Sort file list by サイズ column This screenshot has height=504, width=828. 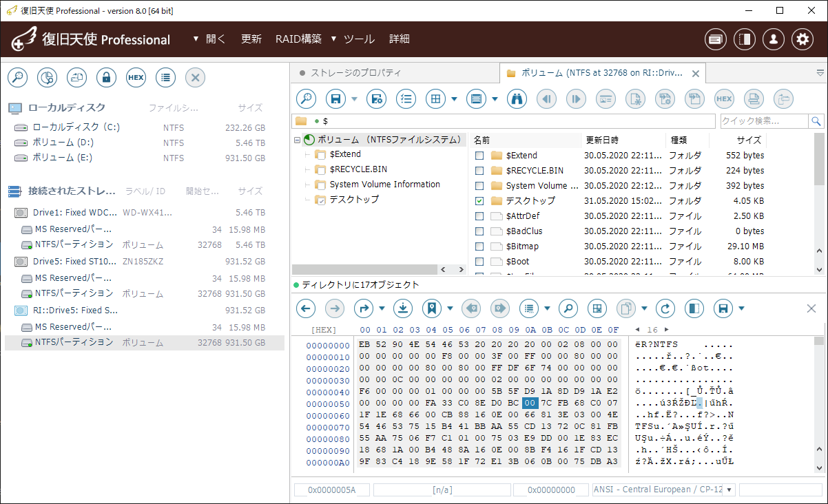click(x=739, y=140)
